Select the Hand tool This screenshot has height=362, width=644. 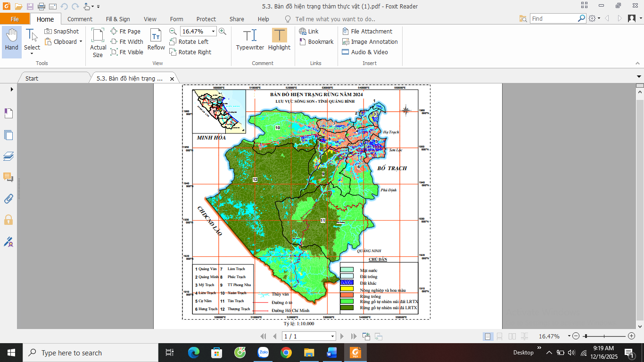11,41
